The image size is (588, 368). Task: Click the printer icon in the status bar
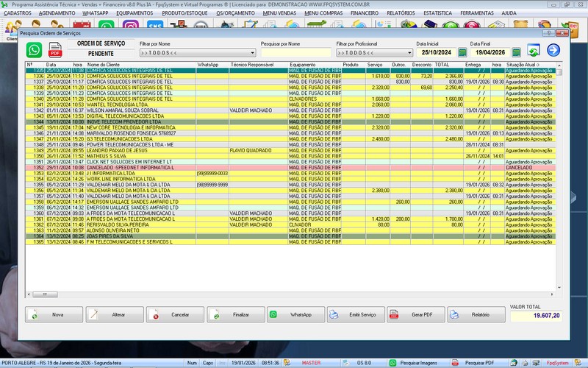click(525, 363)
